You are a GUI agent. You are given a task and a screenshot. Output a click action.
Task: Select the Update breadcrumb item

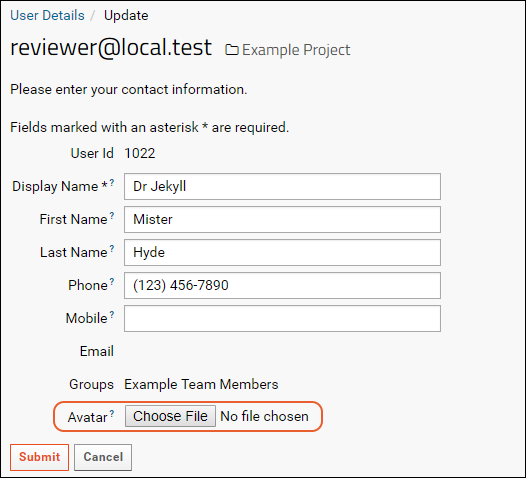(x=126, y=15)
